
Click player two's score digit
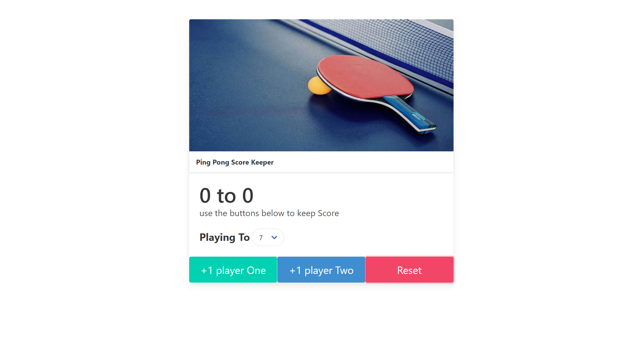pos(248,196)
